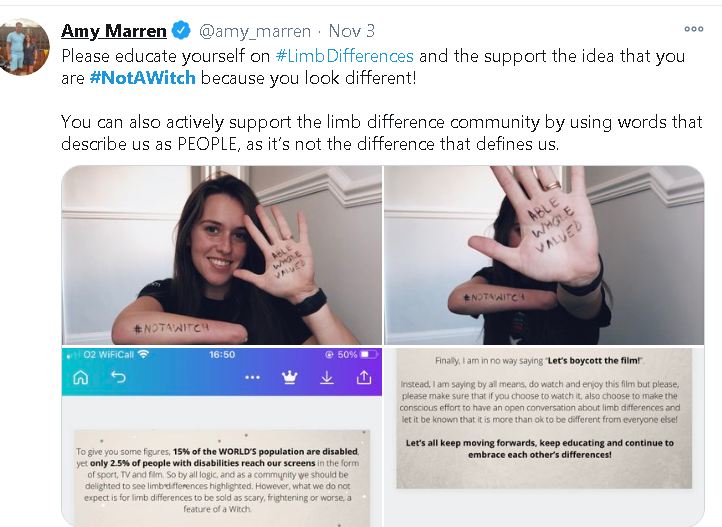Screen dimensions: 722x527
Task: Open the Amy Marren display name link
Action: pyautogui.click(x=114, y=31)
